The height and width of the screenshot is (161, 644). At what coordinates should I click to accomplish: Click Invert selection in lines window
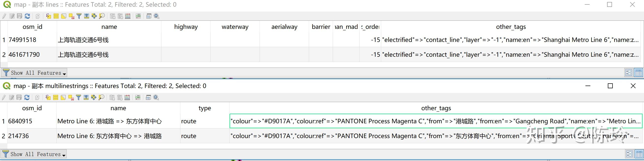click(64, 16)
